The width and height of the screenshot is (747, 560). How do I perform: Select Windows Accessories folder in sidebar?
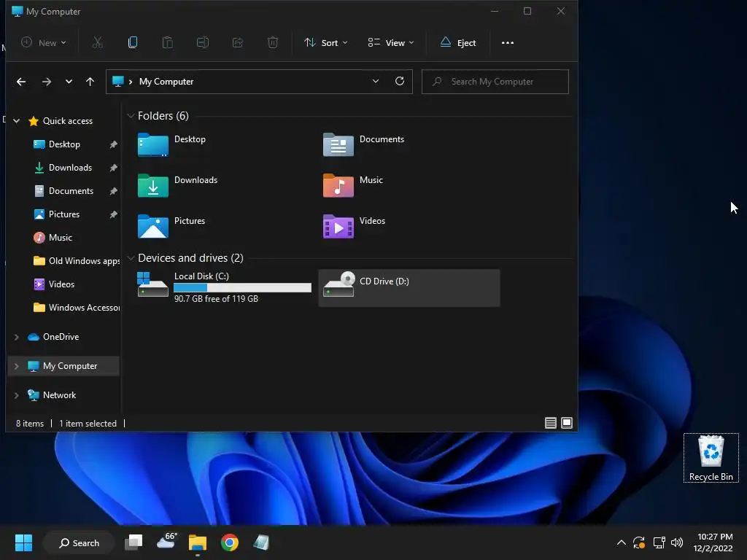[76, 308]
